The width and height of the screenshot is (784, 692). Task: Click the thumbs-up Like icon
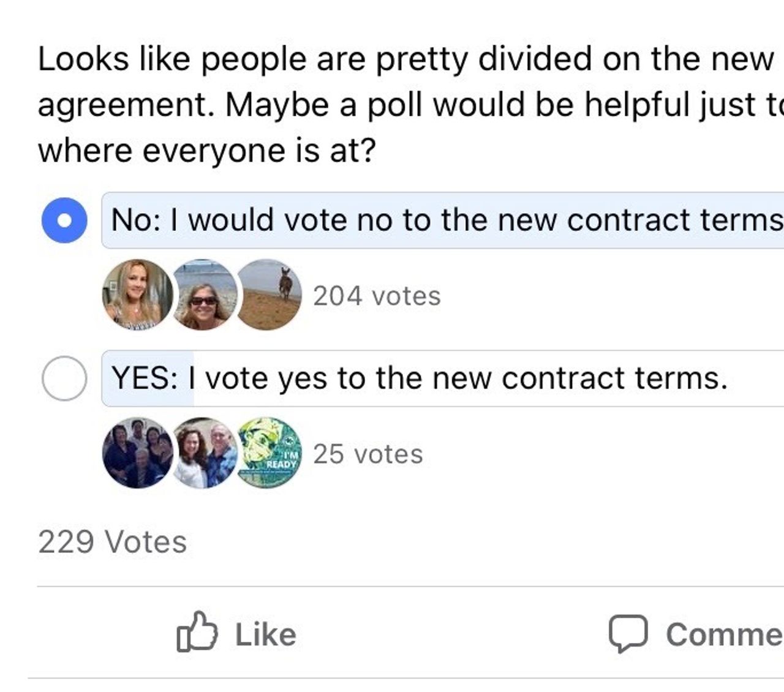pos(197,631)
